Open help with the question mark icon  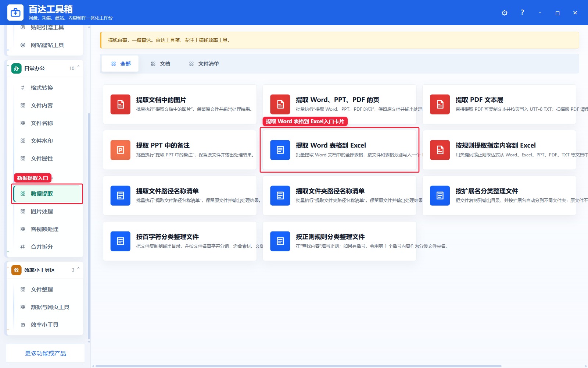coord(522,13)
